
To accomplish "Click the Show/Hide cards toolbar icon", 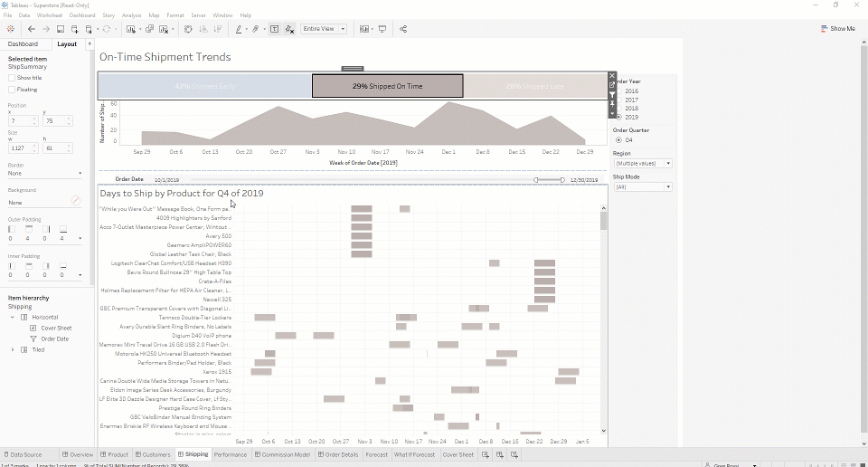I will coord(363,29).
